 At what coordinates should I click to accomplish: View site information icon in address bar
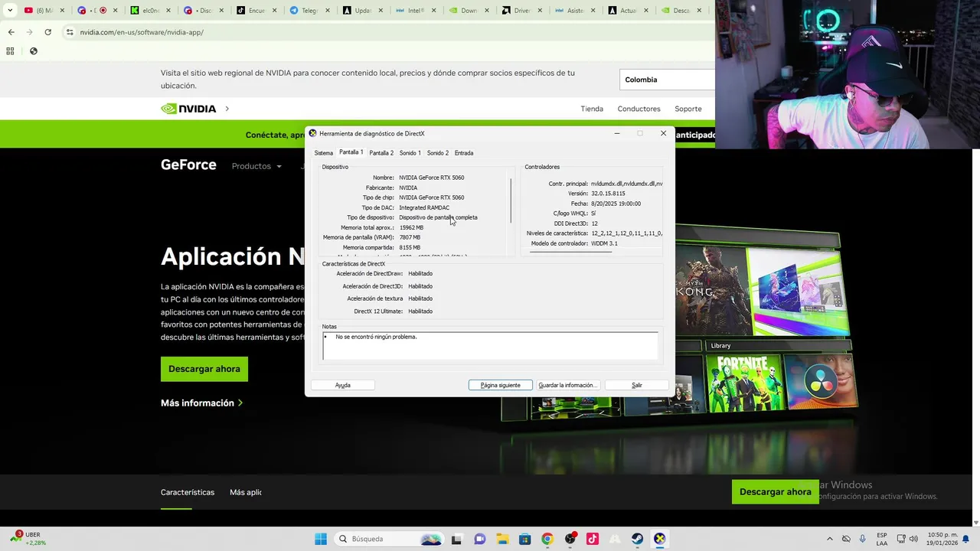(70, 32)
